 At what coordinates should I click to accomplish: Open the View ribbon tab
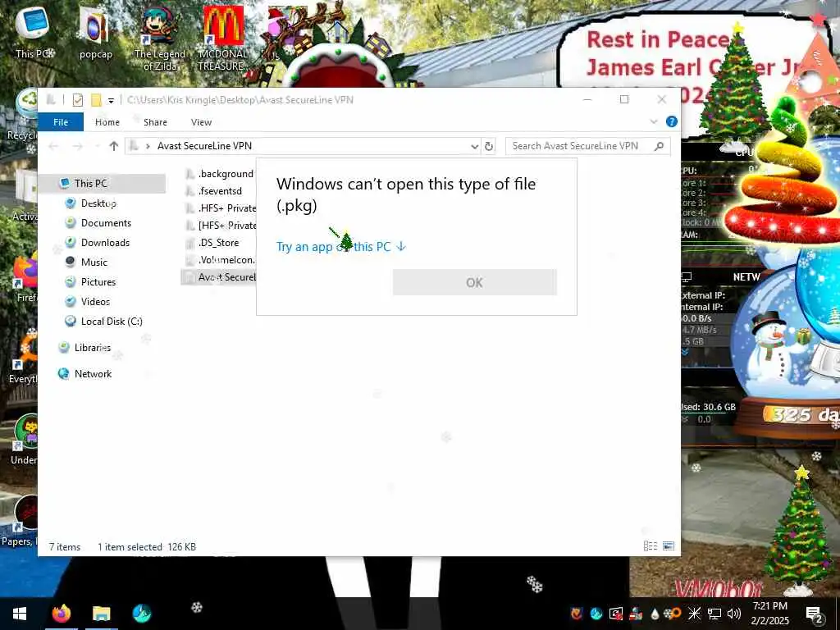tap(202, 122)
